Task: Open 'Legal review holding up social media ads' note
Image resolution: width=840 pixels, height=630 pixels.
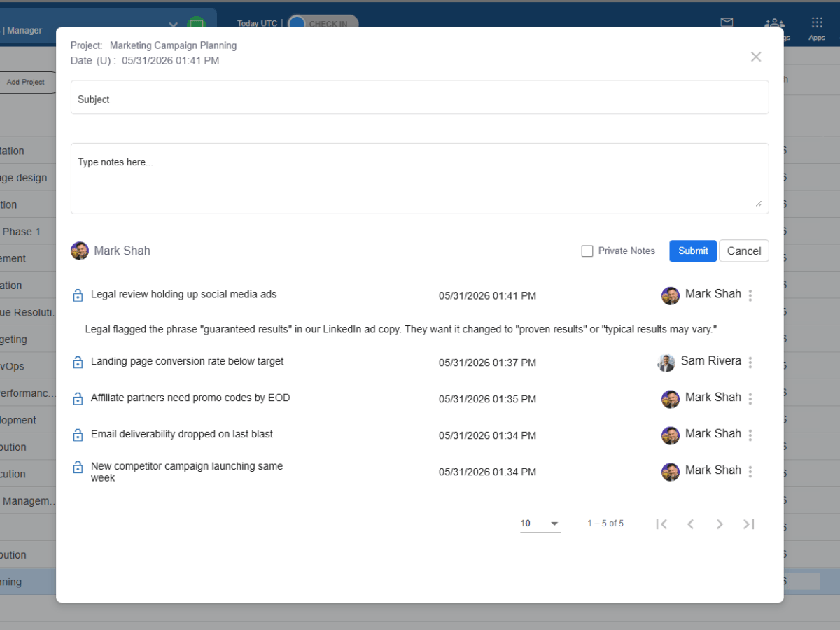Action: tap(183, 295)
